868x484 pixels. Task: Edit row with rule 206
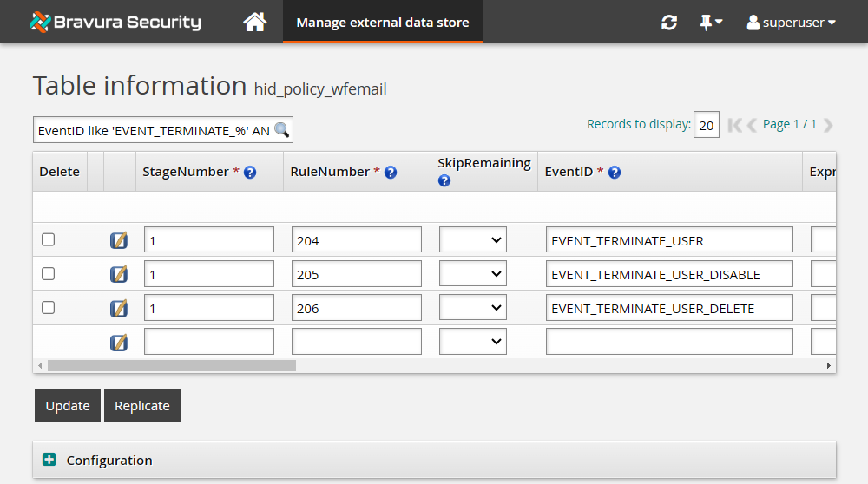pos(118,308)
